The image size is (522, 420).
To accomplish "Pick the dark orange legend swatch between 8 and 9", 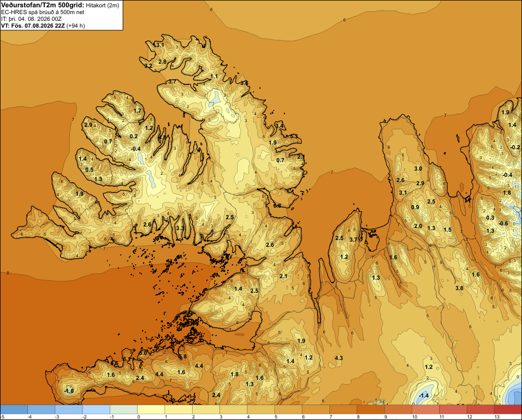I will point(371,410).
